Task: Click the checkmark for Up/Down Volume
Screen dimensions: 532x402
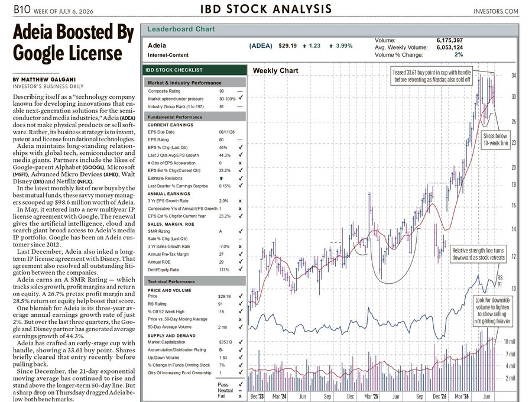Action: click(x=241, y=357)
